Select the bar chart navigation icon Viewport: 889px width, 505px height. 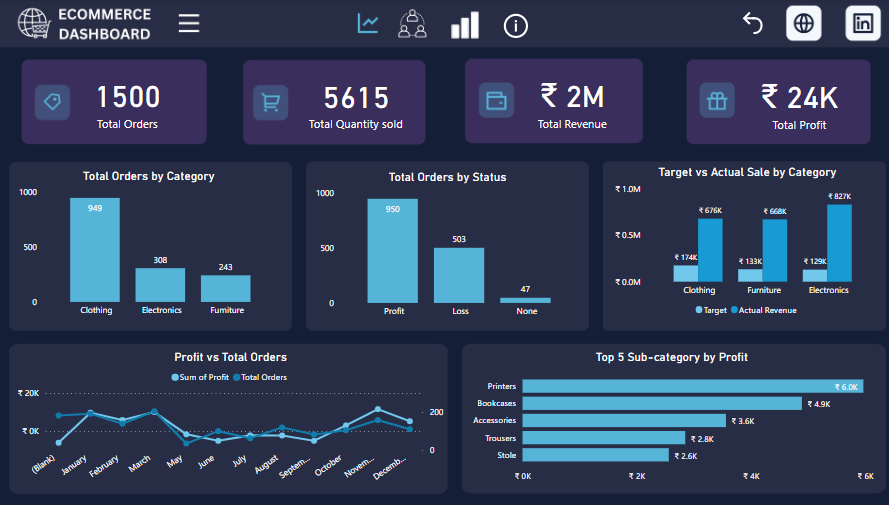(464, 25)
